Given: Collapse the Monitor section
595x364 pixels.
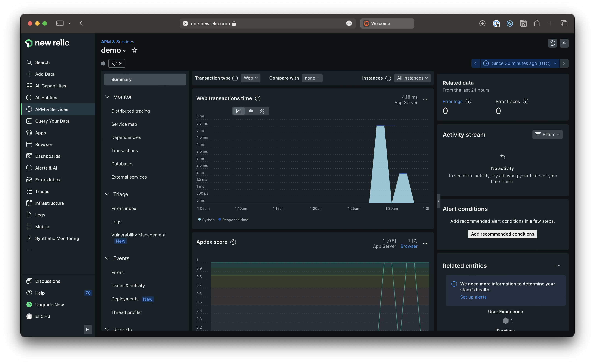Looking at the screenshot, I should (107, 97).
